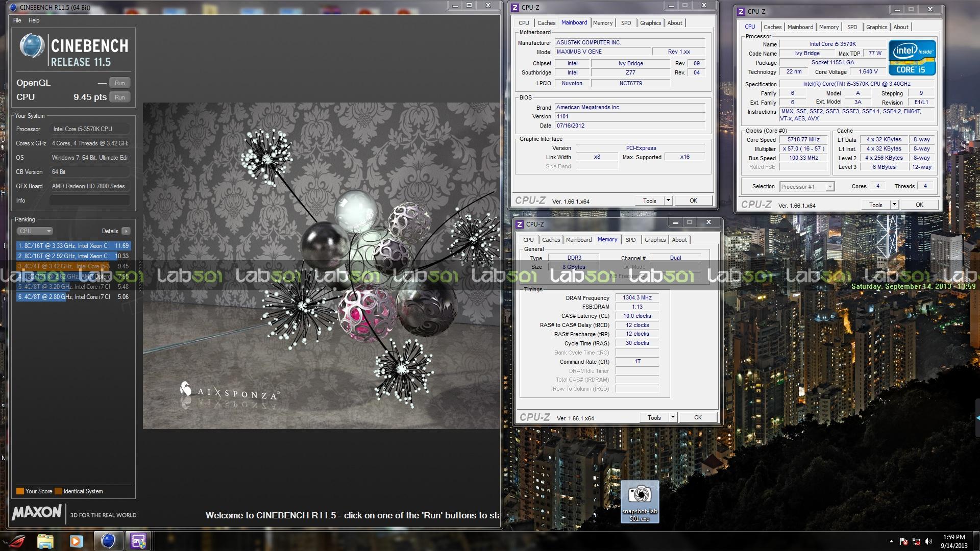Image resolution: width=980 pixels, height=551 pixels.
Task: Launch Windows Media Player from taskbar
Action: click(77, 541)
